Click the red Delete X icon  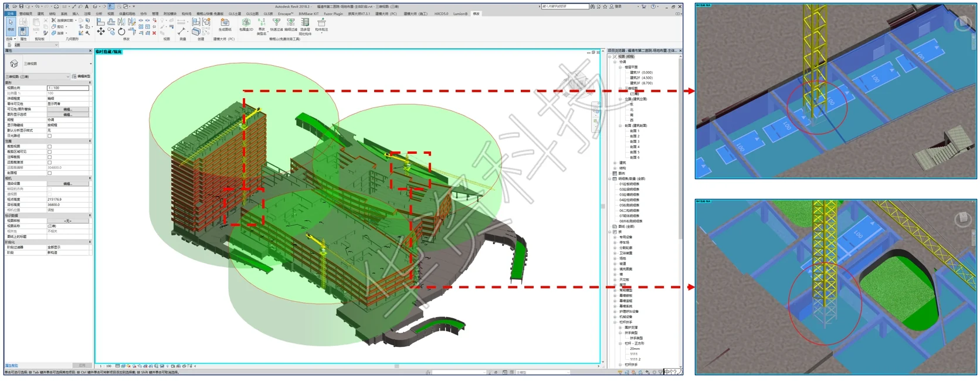pyautogui.click(x=154, y=33)
